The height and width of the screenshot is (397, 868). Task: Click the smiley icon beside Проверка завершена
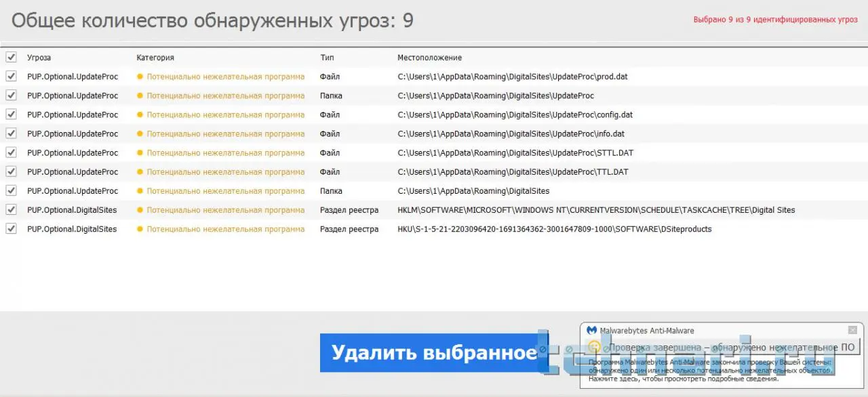[x=594, y=347]
